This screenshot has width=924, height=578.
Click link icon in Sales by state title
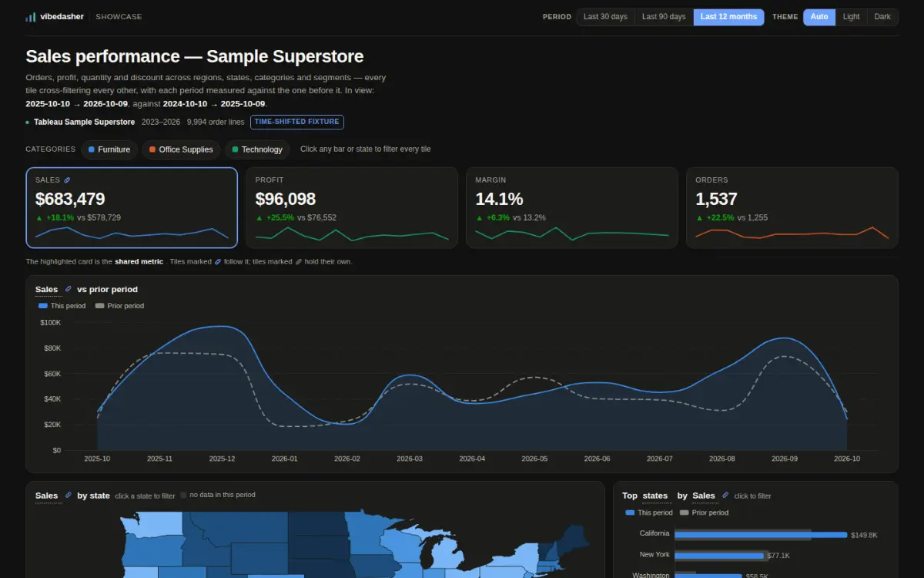tap(69, 495)
